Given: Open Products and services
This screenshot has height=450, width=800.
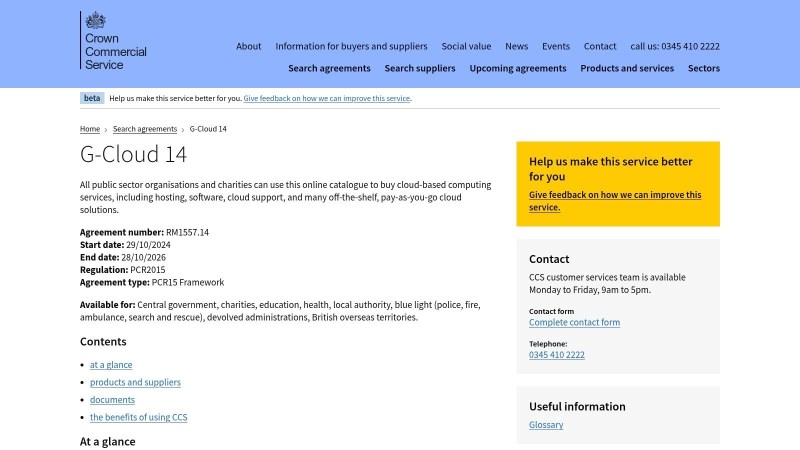Looking at the screenshot, I should tap(627, 68).
